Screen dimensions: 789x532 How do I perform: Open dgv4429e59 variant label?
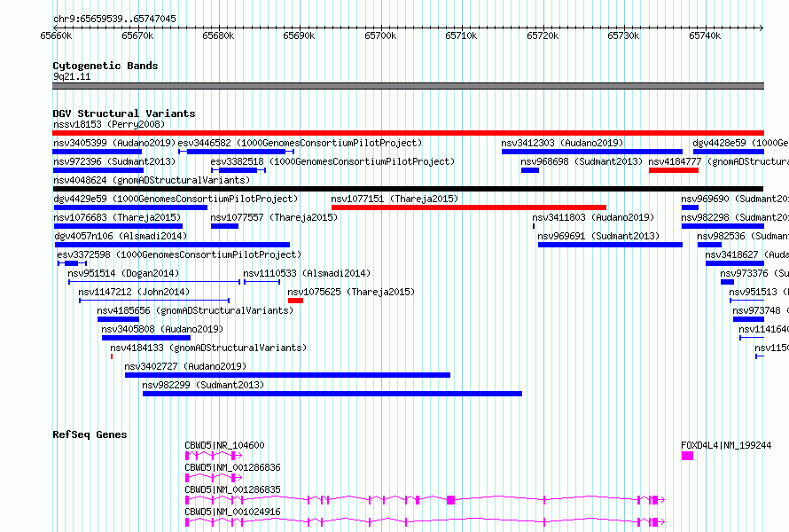coord(176,199)
